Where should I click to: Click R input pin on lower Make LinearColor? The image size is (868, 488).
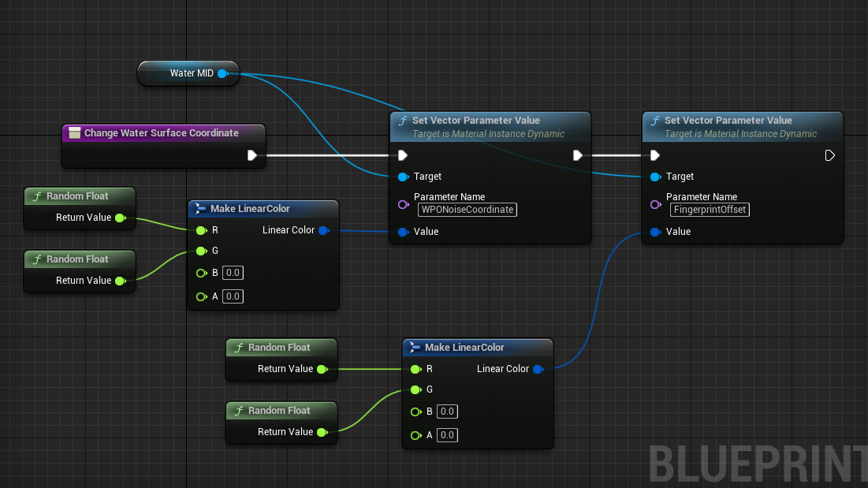click(415, 369)
